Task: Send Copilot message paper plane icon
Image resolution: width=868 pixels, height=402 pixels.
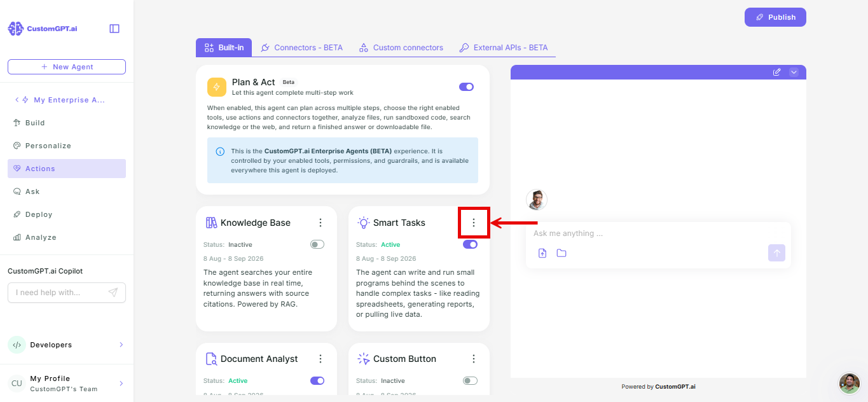Action: 113,293
